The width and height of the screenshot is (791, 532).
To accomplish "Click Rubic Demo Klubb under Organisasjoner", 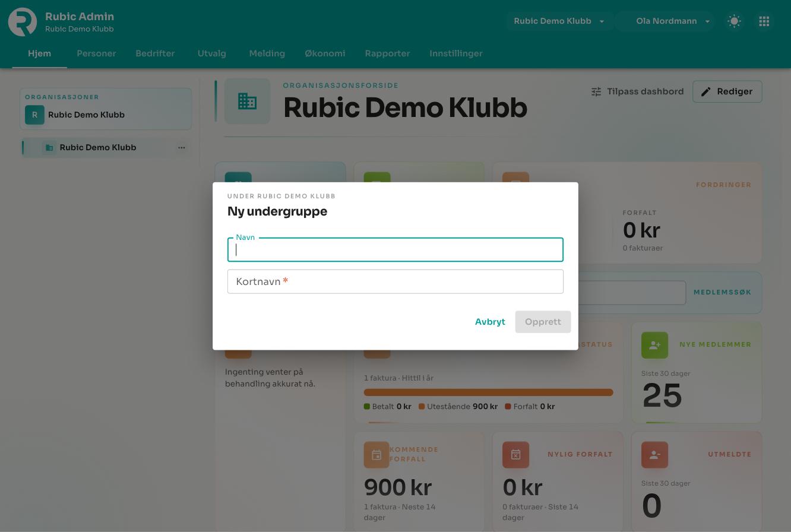I will [x=106, y=115].
